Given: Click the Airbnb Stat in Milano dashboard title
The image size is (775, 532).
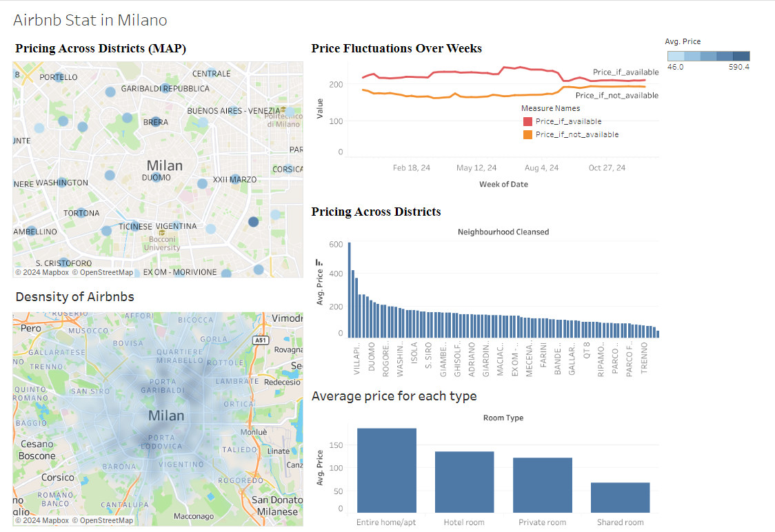Looking at the screenshot, I should 90,20.
